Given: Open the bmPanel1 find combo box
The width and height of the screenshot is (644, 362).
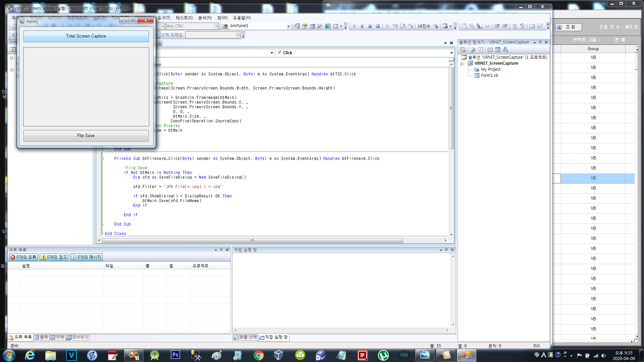Looking at the screenshot, I should click(288, 26).
